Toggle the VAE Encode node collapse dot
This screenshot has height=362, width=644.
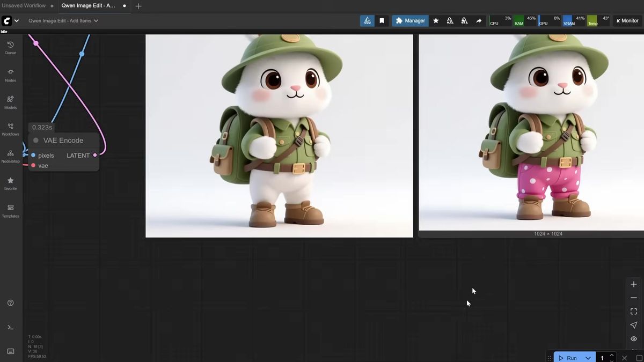36,141
